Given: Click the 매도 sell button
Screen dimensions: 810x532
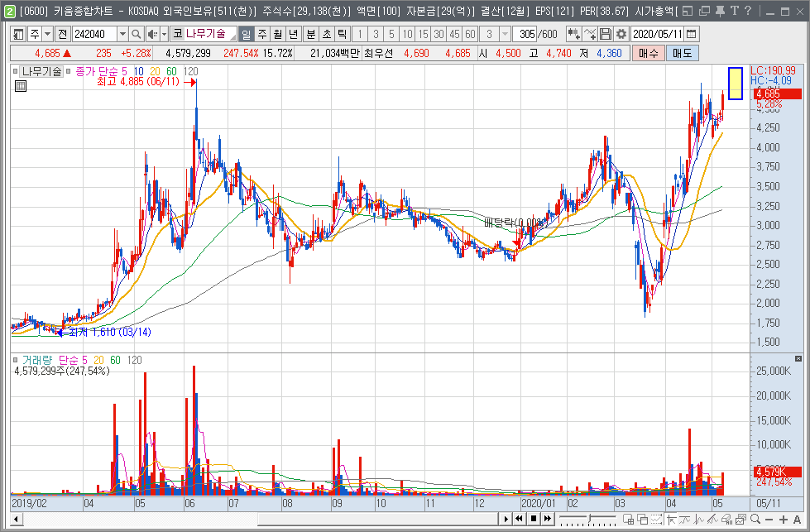Looking at the screenshot, I should [x=683, y=53].
